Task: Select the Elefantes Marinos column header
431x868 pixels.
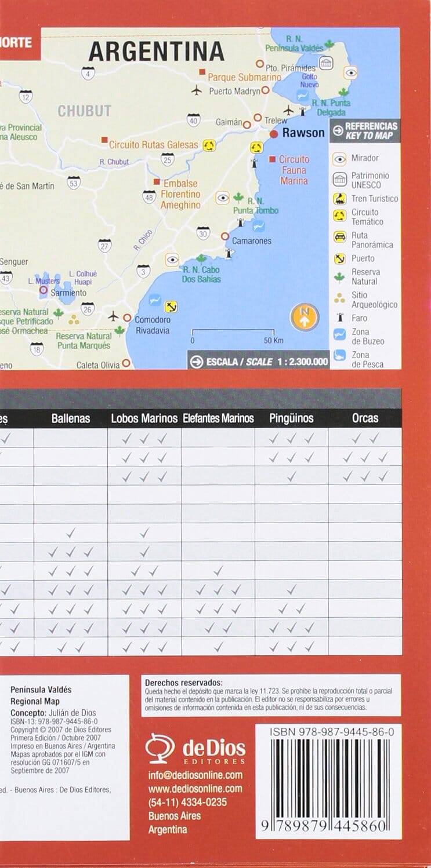Action: 218,418
